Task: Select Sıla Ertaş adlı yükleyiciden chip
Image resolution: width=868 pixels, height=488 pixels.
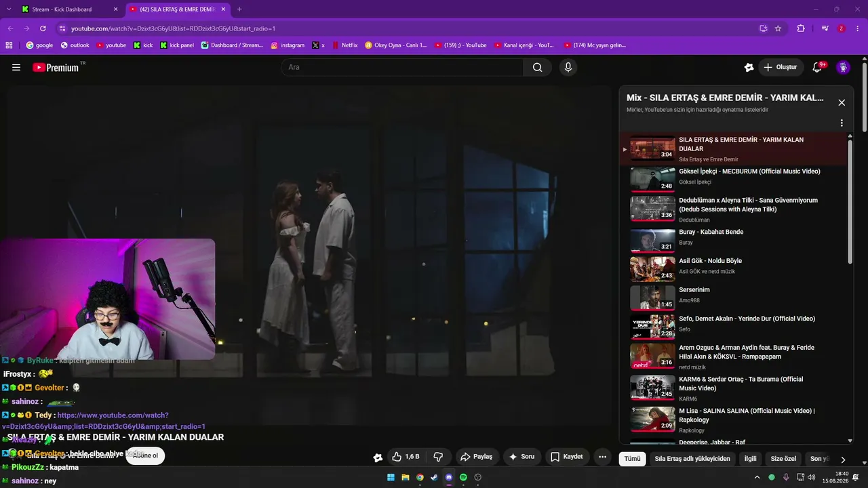Action: (692, 459)
